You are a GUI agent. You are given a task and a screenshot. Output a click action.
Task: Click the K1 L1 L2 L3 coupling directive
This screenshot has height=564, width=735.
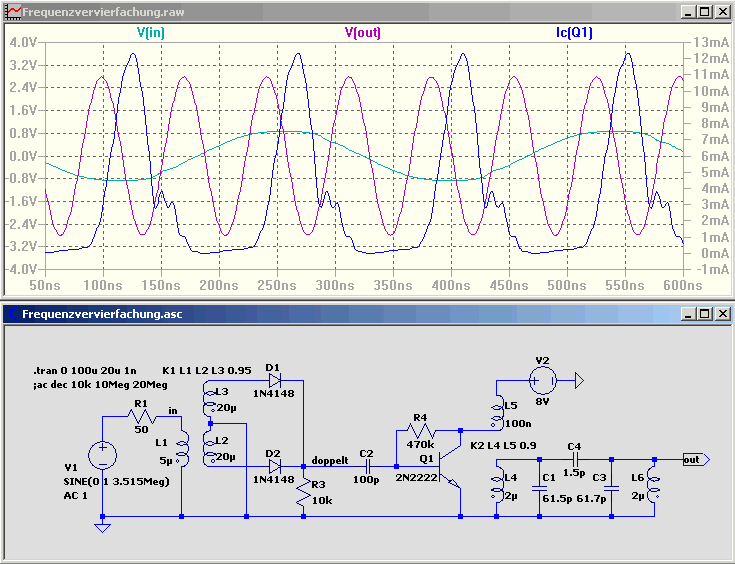point(207,370)
